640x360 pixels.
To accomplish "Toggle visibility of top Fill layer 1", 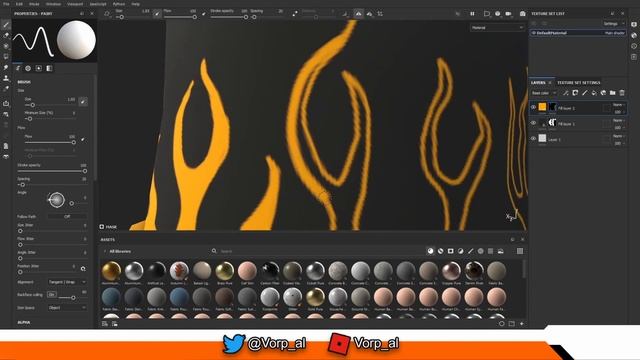I will [x=533, y=107].
